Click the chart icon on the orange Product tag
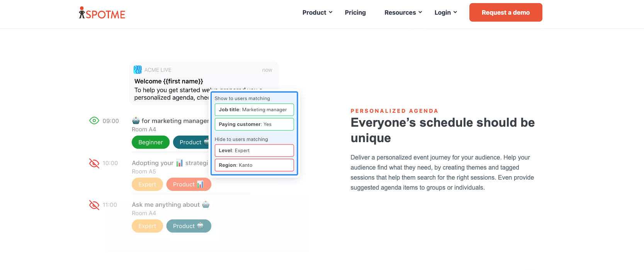This screenshot has width=644, height=270. pyautogui.click(x=200, y=184)
